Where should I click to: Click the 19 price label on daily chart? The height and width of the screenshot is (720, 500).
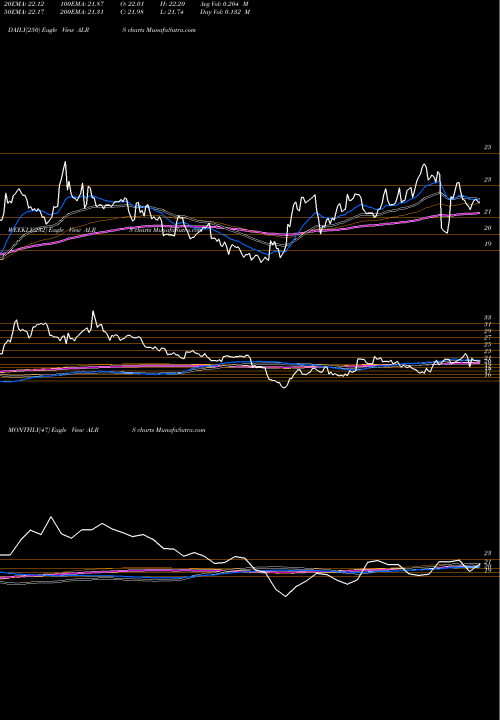(x=487, y=244)
